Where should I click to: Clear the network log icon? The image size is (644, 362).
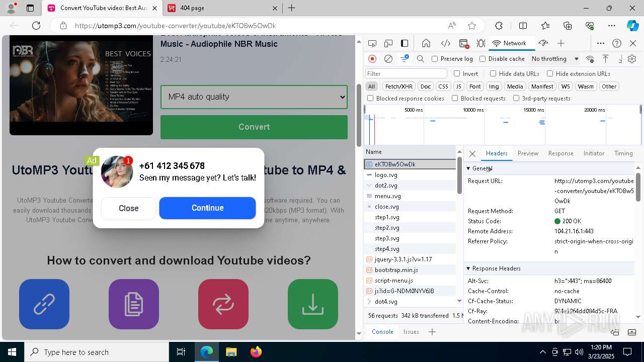tap(388, 59)
